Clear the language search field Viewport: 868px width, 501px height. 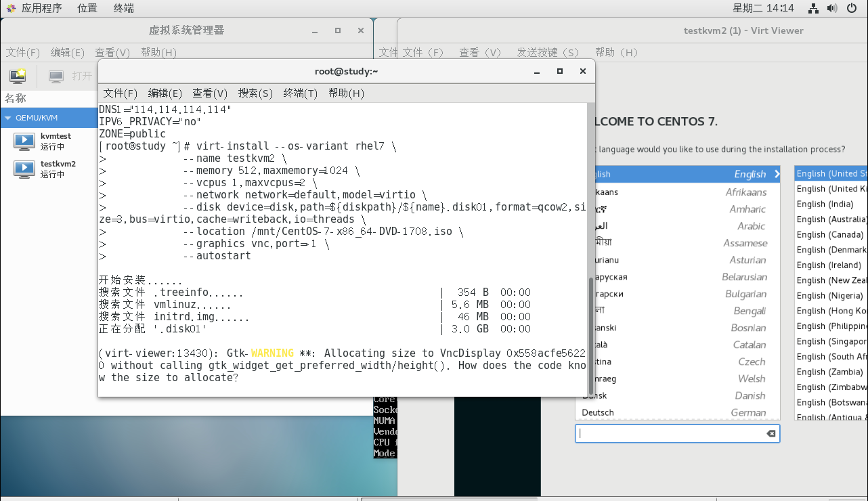pyautogui.click(x=771, y=433)
